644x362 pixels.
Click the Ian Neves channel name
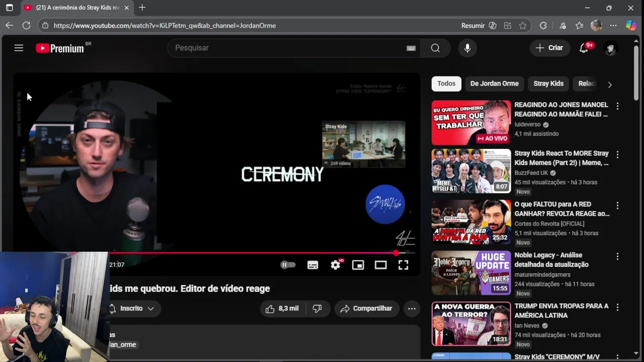tap(527, 325)
